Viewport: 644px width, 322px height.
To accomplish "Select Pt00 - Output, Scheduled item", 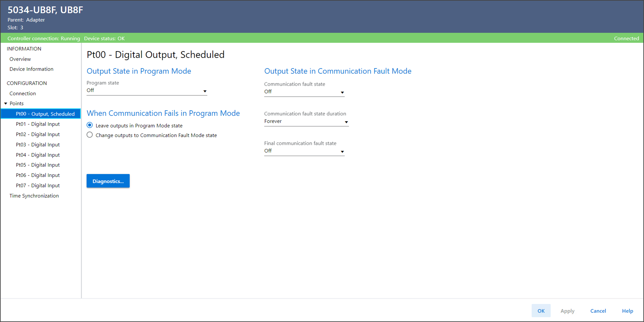I will 45,114.
